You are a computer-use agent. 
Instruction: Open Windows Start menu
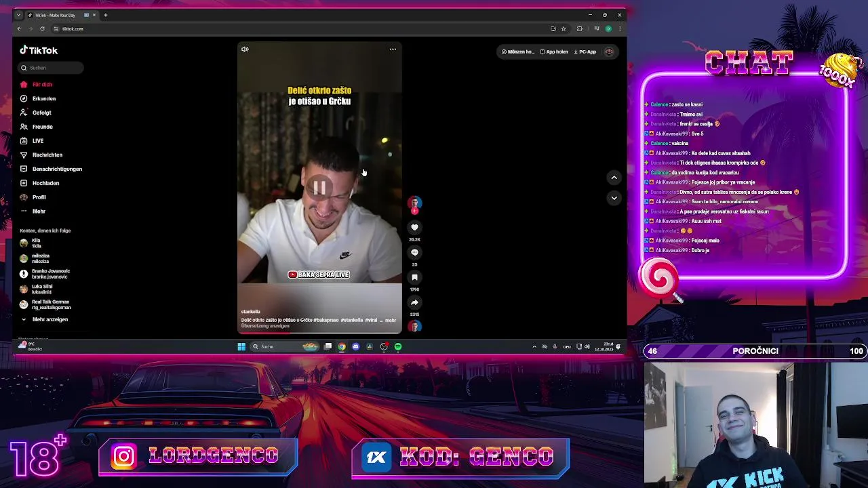(x=241, y=346)
